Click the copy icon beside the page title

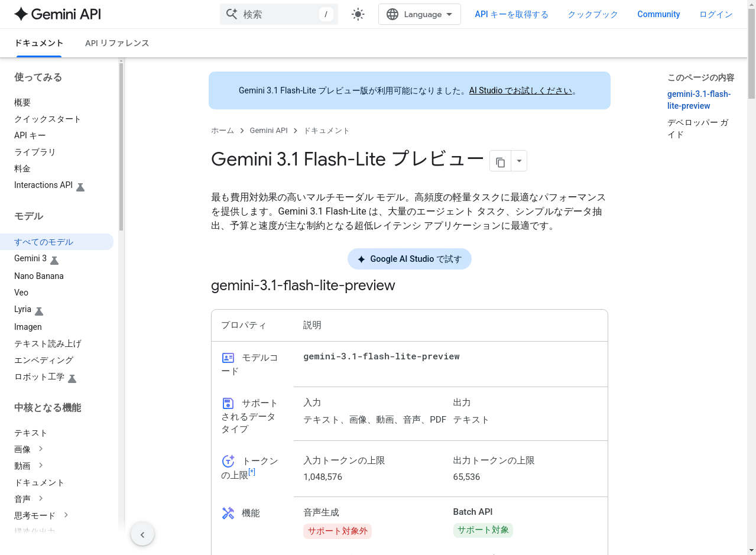500,160
